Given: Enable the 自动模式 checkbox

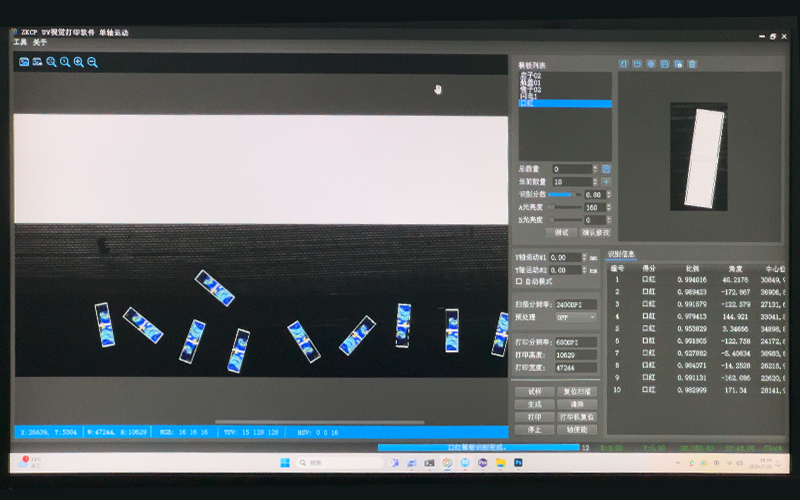Looking at the screenshot, I should 519,281.
